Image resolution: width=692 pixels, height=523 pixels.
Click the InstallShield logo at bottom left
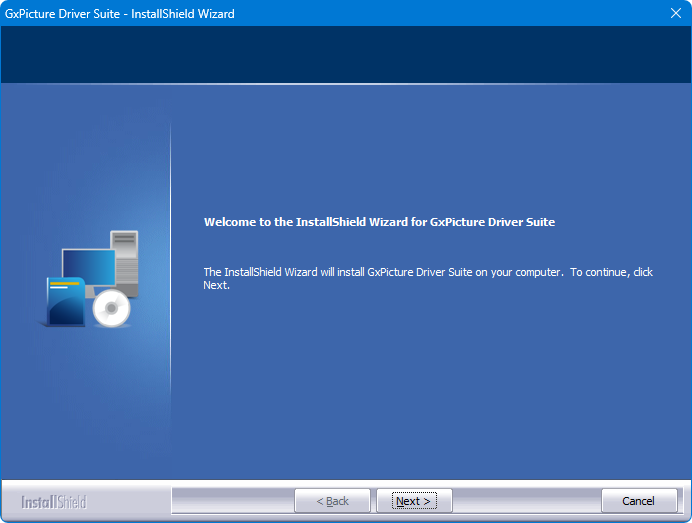pos(54,501)
